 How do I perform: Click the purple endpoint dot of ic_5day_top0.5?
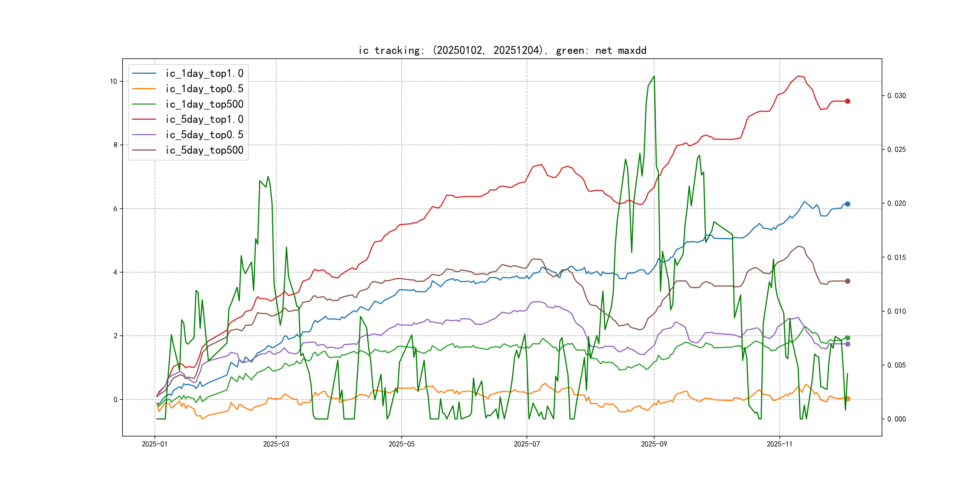click(847, 344)
